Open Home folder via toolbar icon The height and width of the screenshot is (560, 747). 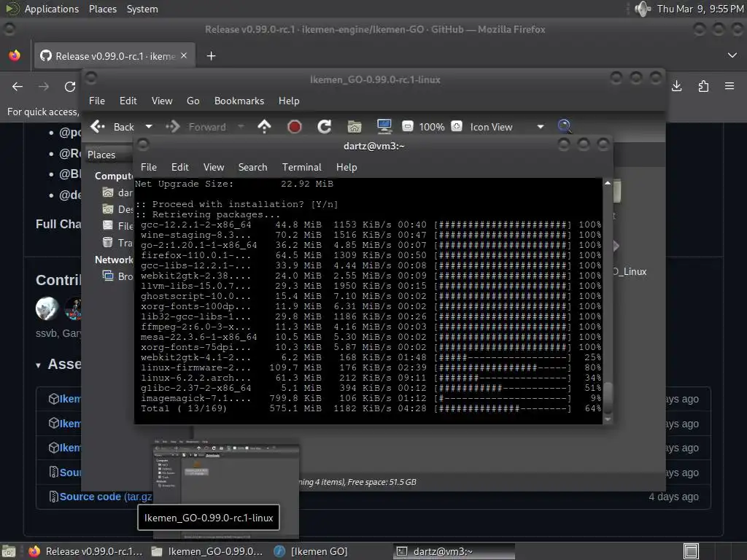pyautogui.click(x=355, y=127)
